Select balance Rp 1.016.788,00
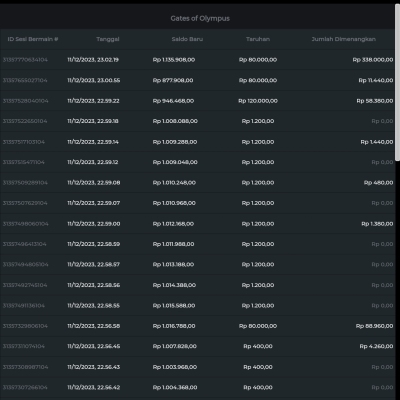Screen dimensions: 400x400 (x=174, y=326)
